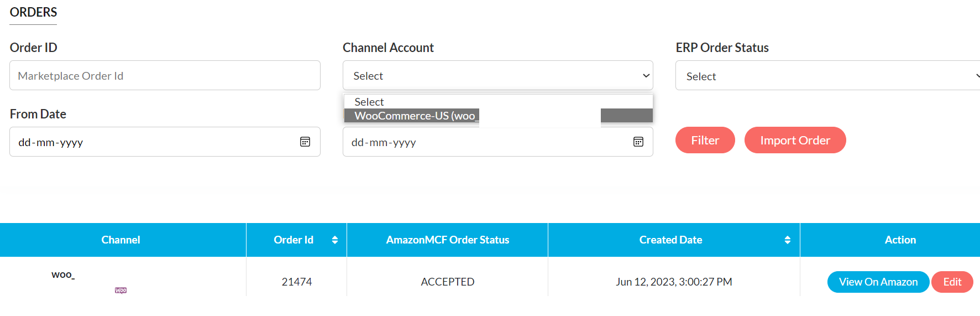Open calendar icon beside the Filter button
The width and height of the screenshot is (980, 316).
(x=638, y=142)
